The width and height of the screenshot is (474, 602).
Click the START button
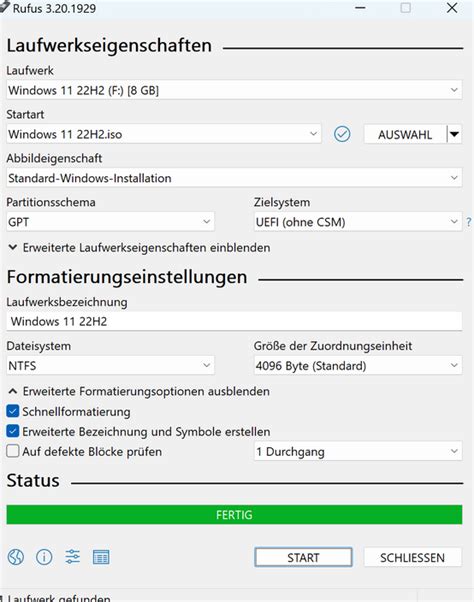tap(303, 557)
